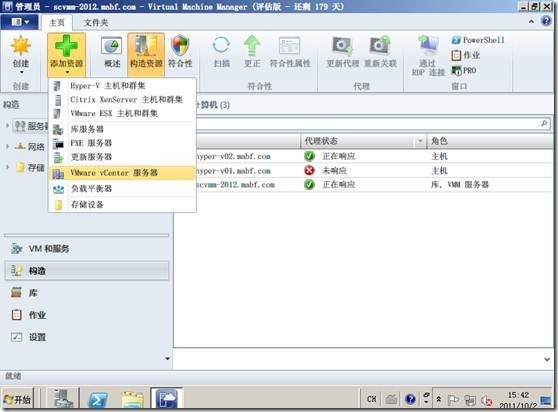Select VMware vCenter 服务器 entry
Image resolution: width=558 pixels, height=412 pixels.
[122, 173]
